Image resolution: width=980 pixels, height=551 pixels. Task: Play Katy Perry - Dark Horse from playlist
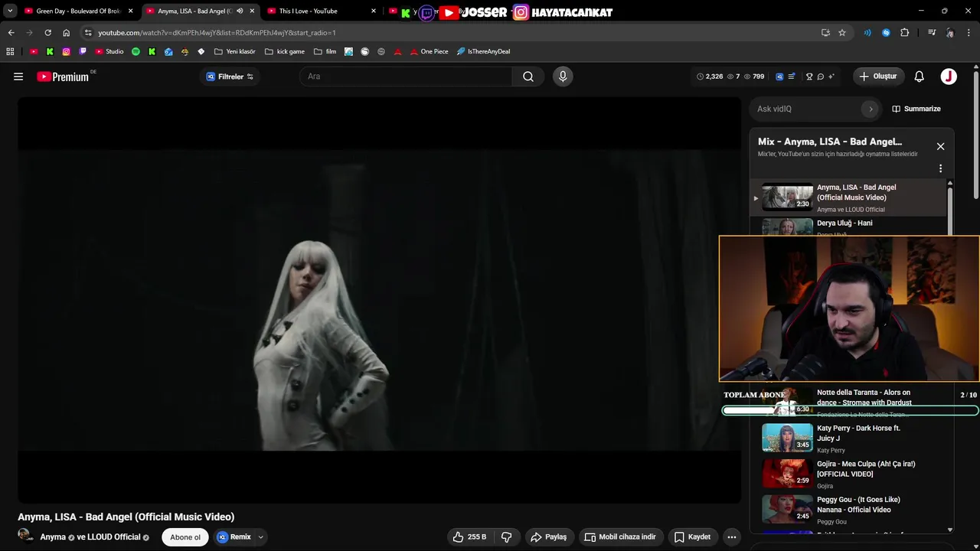848,438
